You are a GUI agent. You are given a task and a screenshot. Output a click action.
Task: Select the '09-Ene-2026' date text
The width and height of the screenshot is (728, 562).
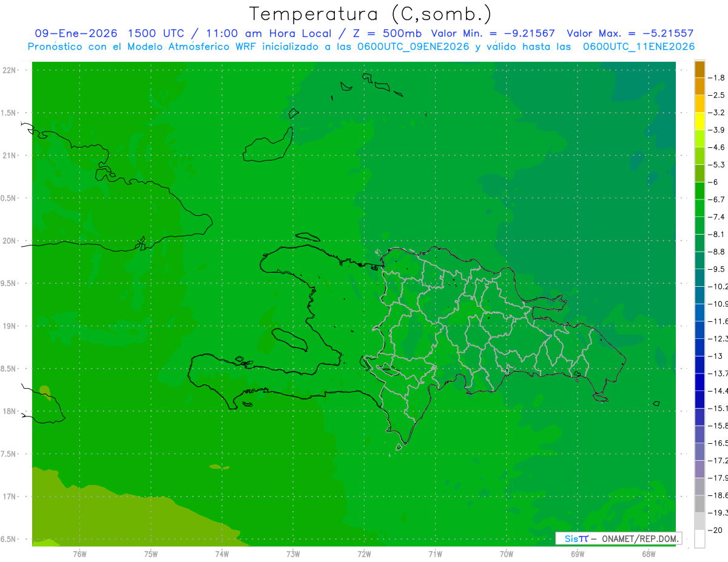(x=76, y=33)
